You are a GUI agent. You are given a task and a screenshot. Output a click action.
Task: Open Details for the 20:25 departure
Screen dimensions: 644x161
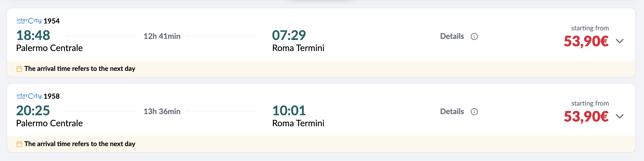coord(452,112)
